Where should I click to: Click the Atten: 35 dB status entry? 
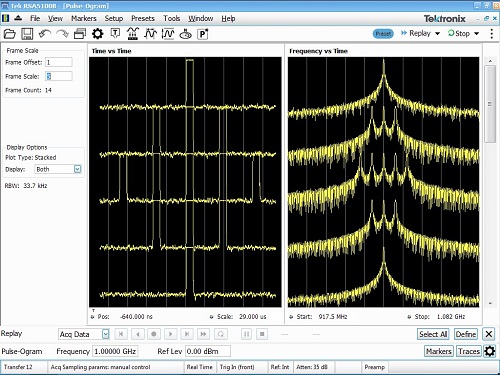point(312,367)
